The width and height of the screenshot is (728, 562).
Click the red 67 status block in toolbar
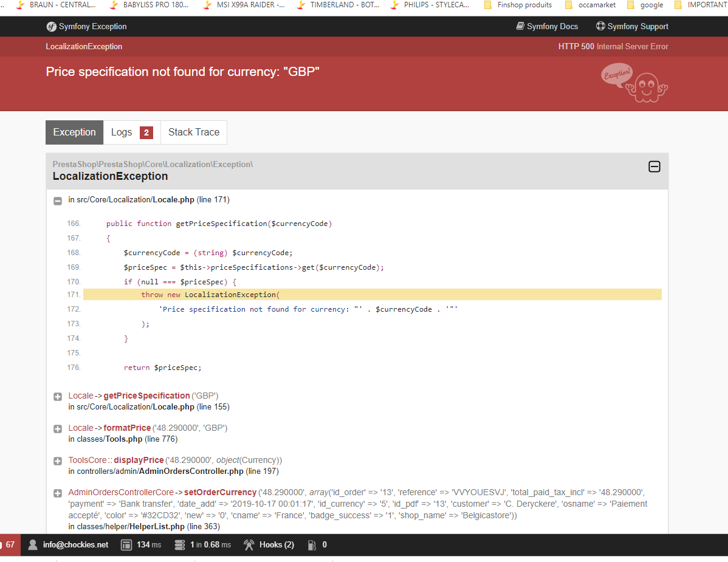[x=10, y=545]
